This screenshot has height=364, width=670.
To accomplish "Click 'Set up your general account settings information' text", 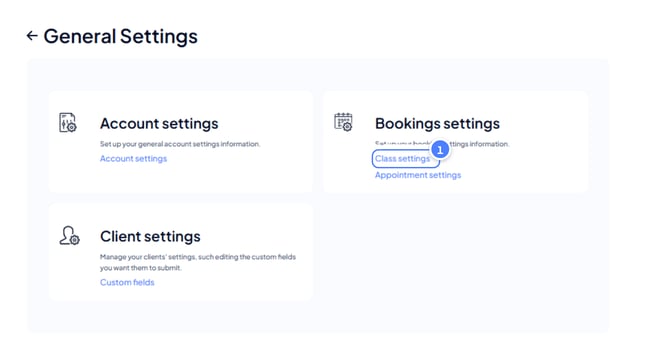I will point(180,144).
